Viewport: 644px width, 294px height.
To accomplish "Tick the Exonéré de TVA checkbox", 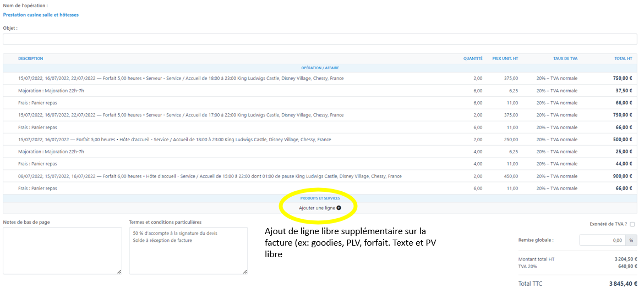I will pyautogui.click(x=632, y=224).
